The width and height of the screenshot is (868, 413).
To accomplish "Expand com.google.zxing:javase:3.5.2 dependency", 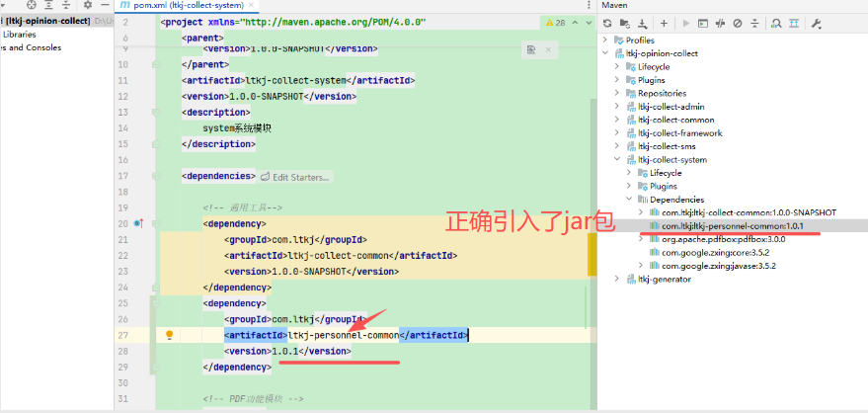I will coord(641,266).
